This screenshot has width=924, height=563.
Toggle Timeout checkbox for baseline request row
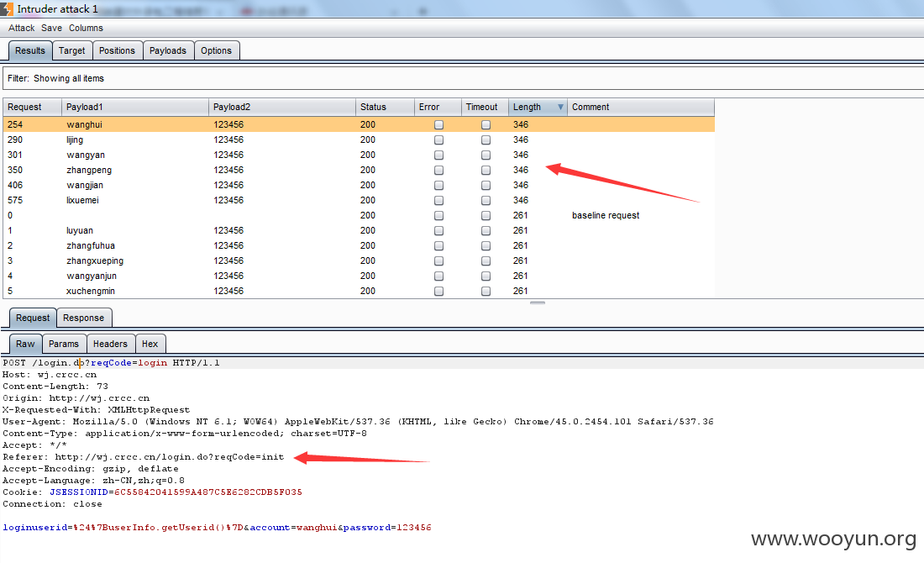[x=486, y=216]
